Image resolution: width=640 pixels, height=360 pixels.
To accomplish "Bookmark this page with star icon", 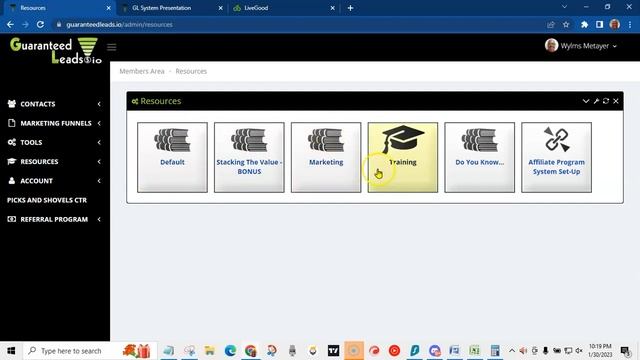I will coord(566,24).
